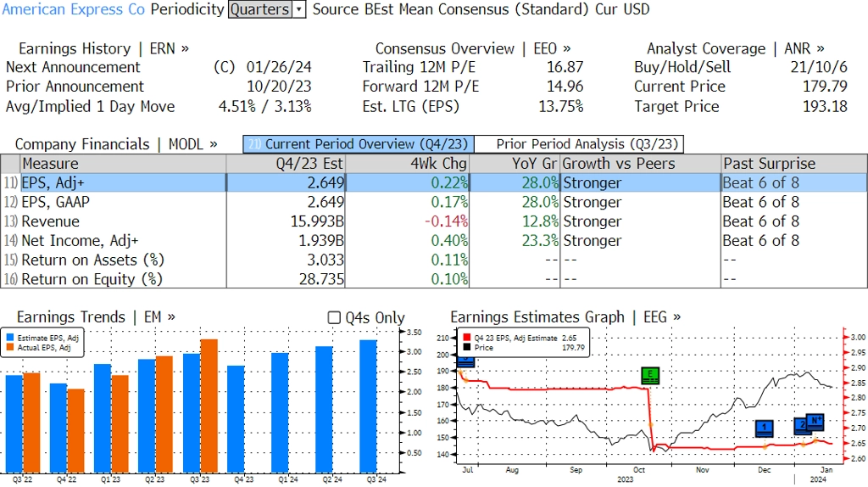Click the Q4/23 Est column header
Screen dimensions: 868x487
pyautogui.click(x=286, y=164)
